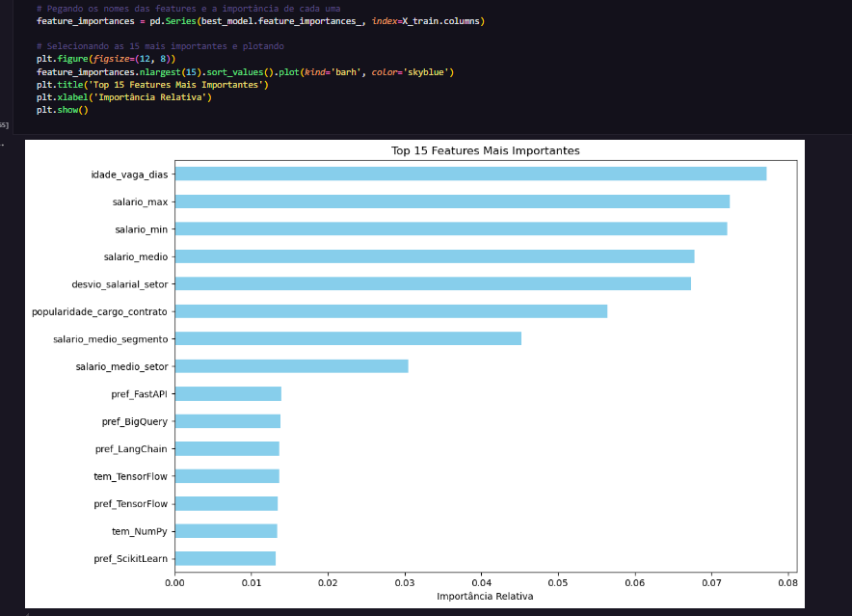Screen dimensions: 852x616
Task: Click the tem_TensorFlow bar
Action: pos(226,475)
